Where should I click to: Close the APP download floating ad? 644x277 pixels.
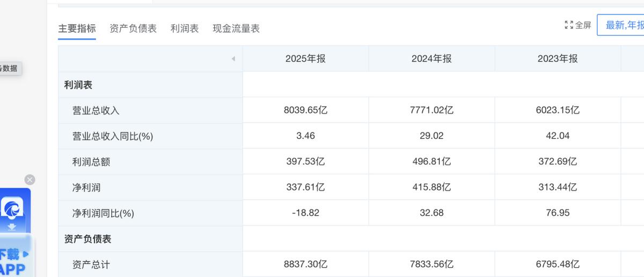click(x=30, y=180)
